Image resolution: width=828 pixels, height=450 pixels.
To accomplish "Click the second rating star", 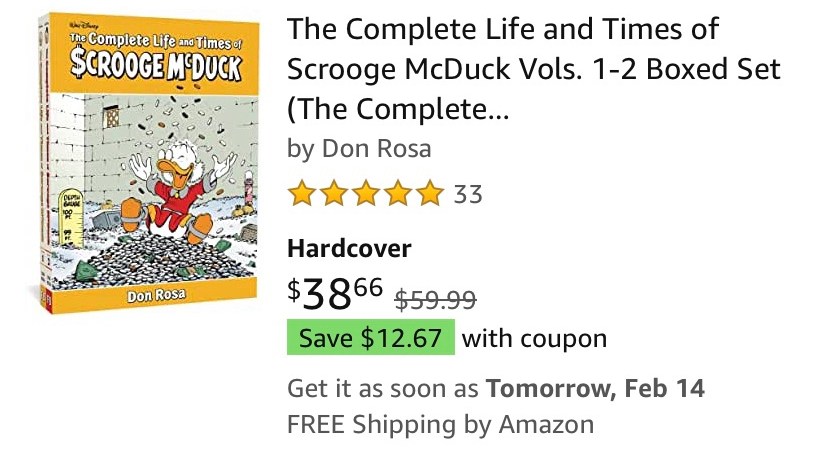I will coord(334,193).
